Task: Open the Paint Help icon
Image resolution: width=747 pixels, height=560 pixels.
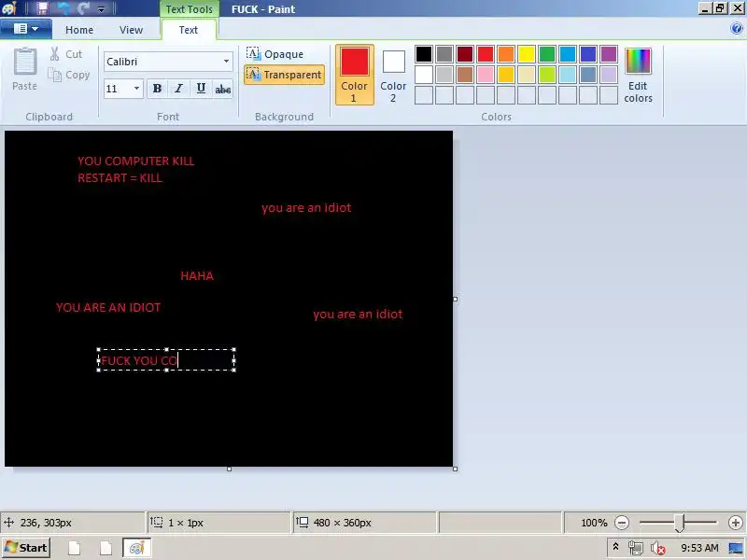Action: point(737,29)
